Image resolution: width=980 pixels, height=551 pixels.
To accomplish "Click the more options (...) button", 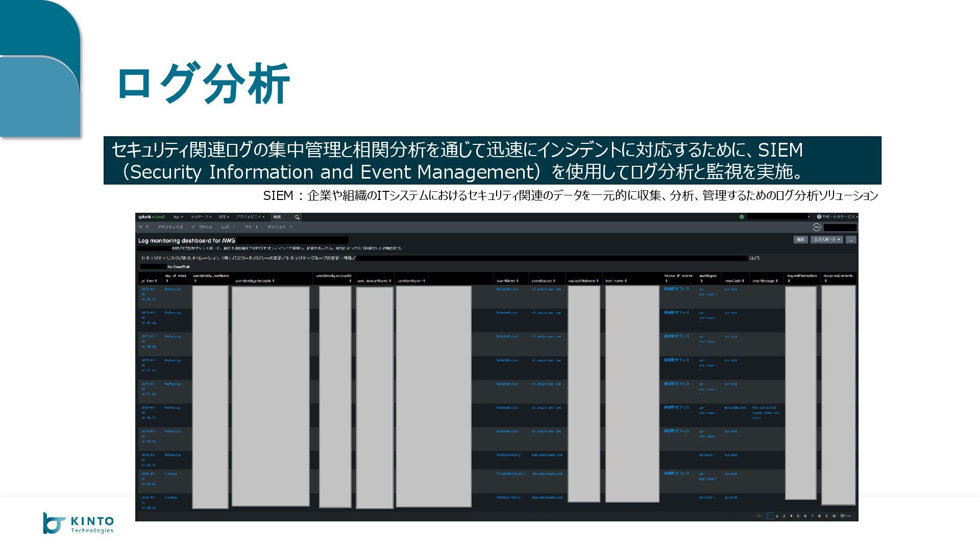I will point(851,240).
